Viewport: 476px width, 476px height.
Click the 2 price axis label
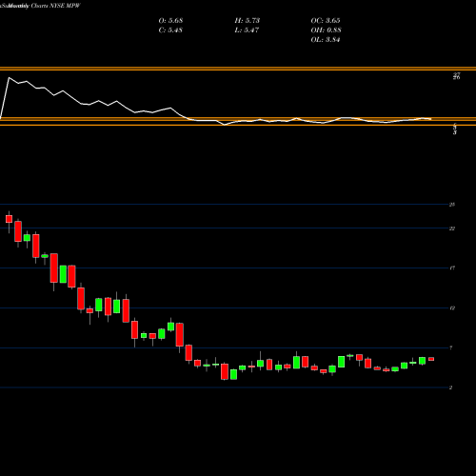[451, 387]
